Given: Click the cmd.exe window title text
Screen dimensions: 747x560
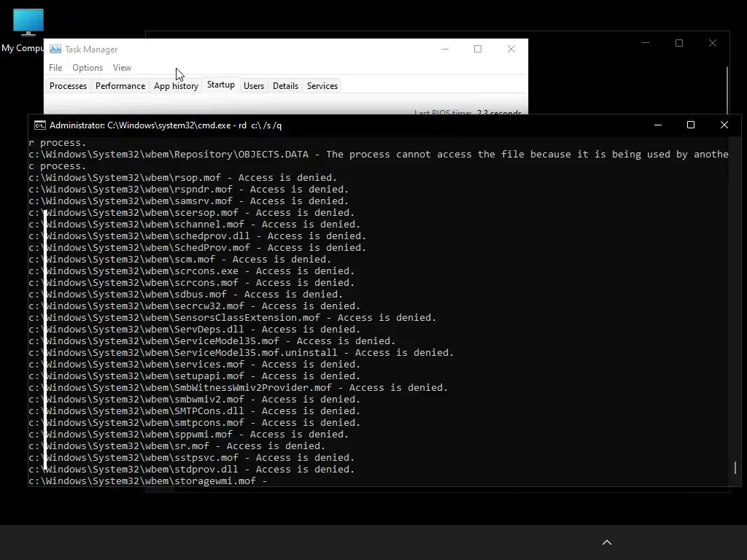Looking at the screenshot, I should pos(166,125).
